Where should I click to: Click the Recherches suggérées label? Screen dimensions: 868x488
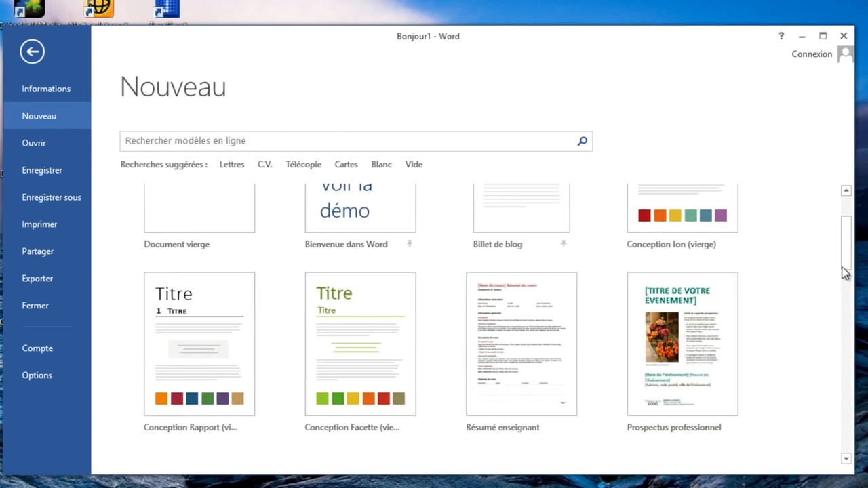[164, 165]
